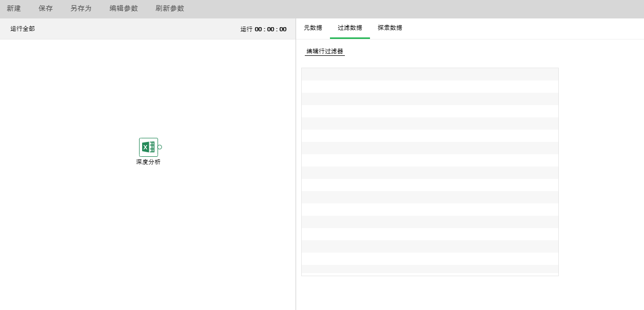Choose 另存为 in the top toolbar
This screenshot has width=644, height=310.
[x=81, y=9]
